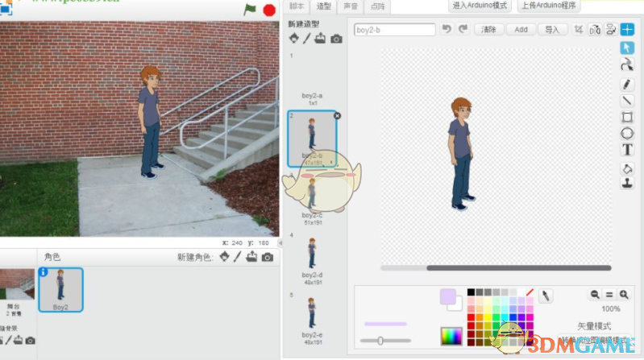The image size is (644, 360).
Task: Select the rectangle tool
Action: tap(627, 117)
